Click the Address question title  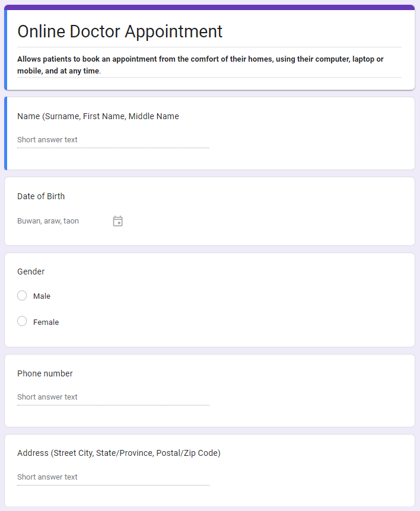click(119, 453)
